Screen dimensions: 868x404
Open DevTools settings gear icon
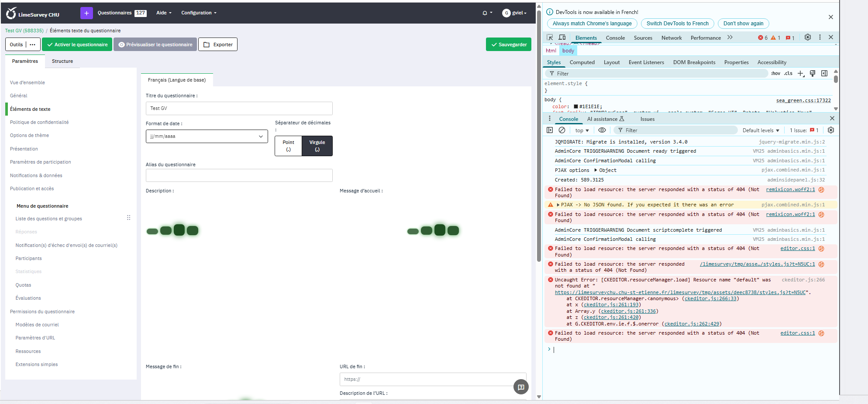tap(807, 38)
